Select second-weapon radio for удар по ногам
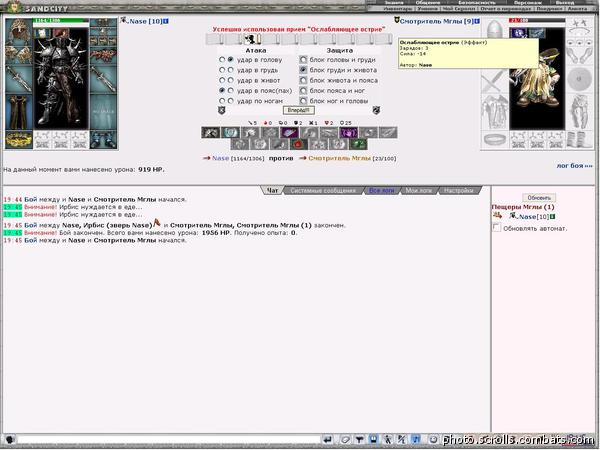Screen dimensions: 600x450 pos(230,101)
